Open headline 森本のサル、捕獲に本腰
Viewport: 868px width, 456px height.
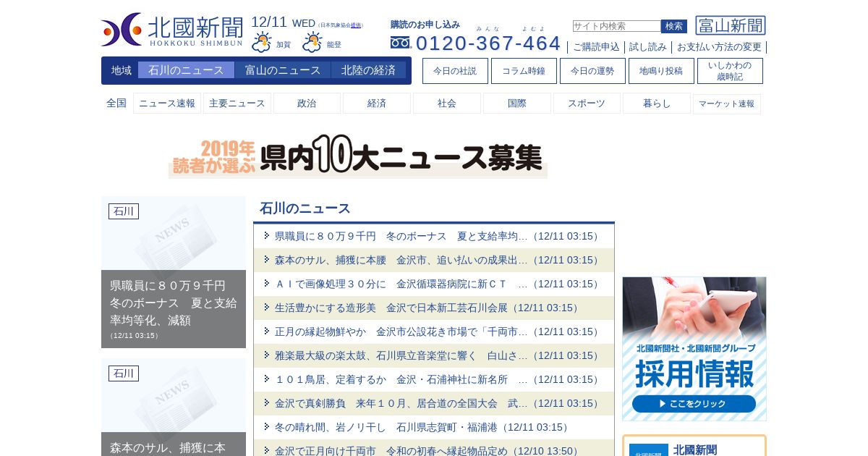click(438, 260)
